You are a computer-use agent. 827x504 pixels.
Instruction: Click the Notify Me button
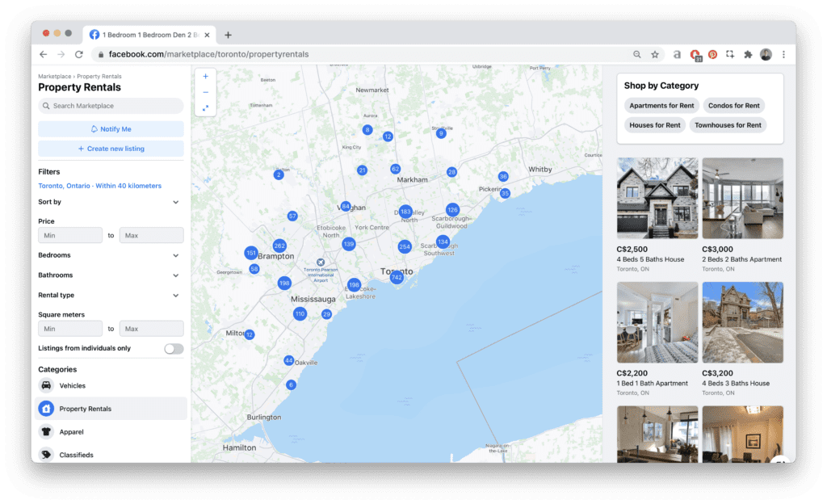pos(111,129)
